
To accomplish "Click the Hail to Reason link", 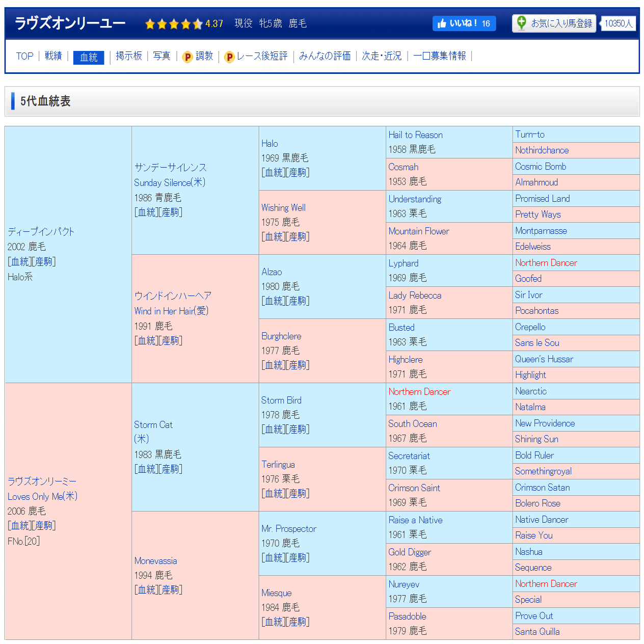I will coord(415,135).
